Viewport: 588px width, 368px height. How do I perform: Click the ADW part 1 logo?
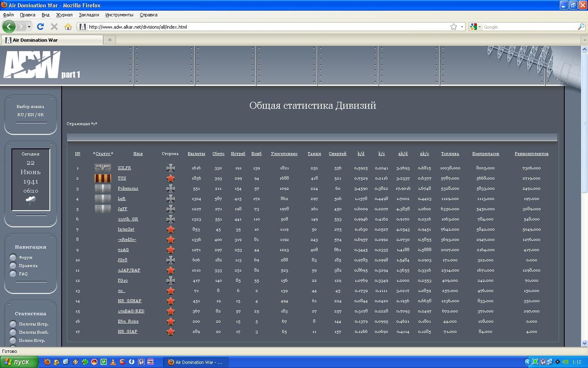pyautogui.click(x=41, y=65)
